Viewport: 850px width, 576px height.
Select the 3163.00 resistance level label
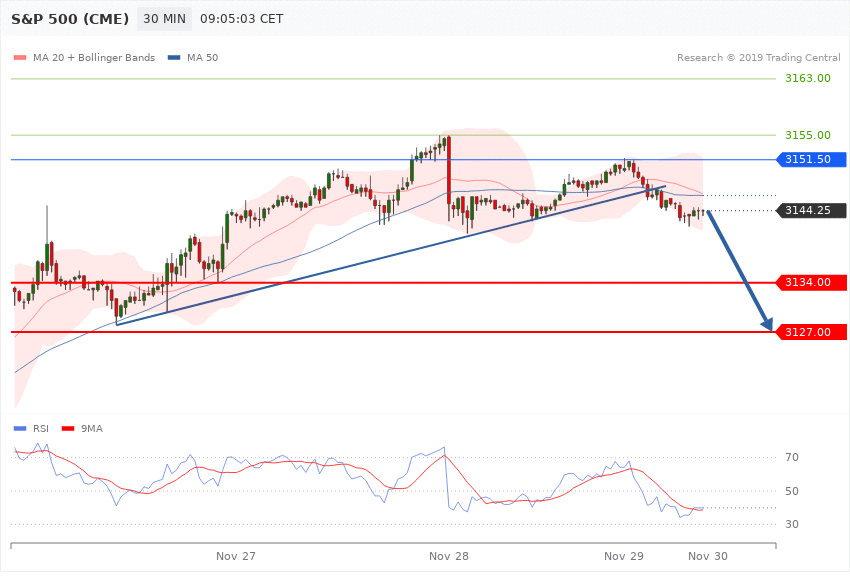(x=808, y=78)
